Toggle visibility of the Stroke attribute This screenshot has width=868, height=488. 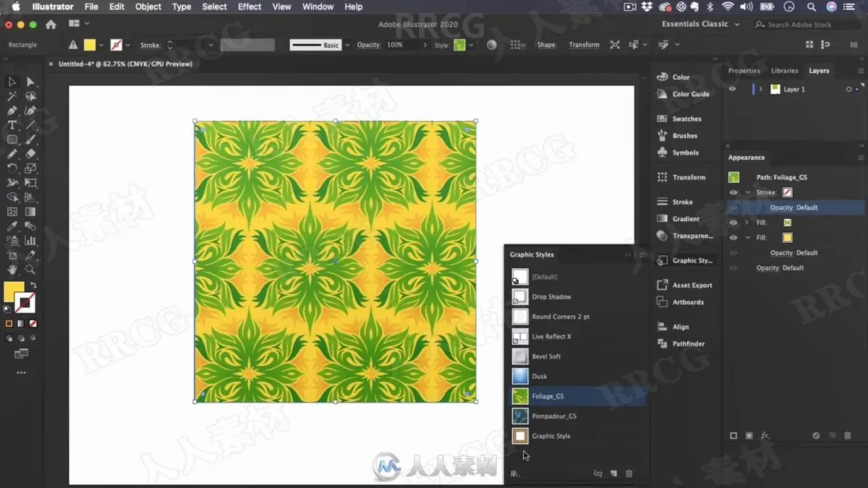click(x=733, y=193)
